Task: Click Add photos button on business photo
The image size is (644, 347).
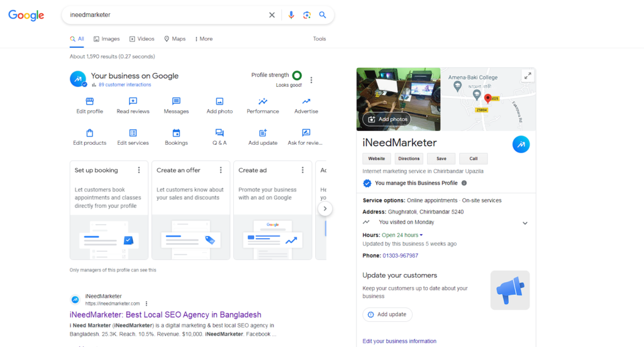Action: click(387, 119)
